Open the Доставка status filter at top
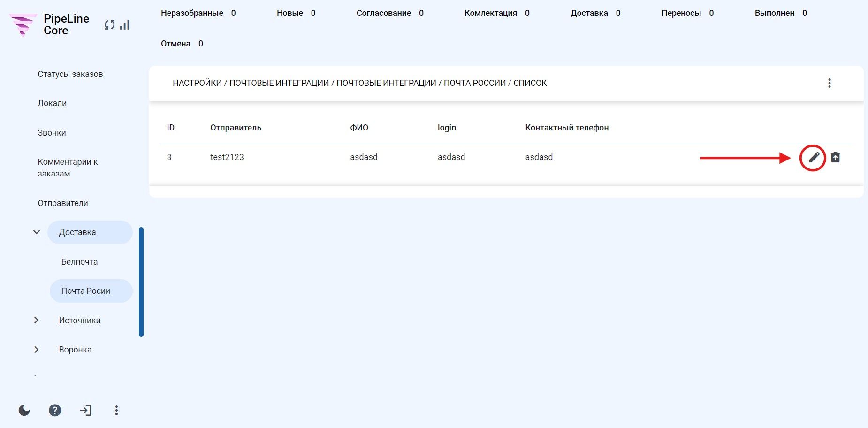Image resolution: width=868 pixels, height=428 pixels. [x=595, y=13]
